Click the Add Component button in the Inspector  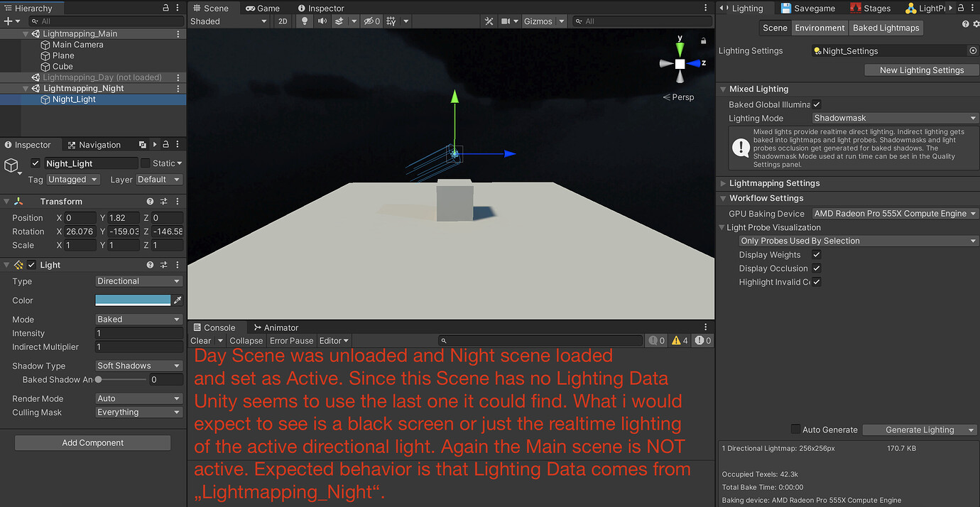point(92,442)
